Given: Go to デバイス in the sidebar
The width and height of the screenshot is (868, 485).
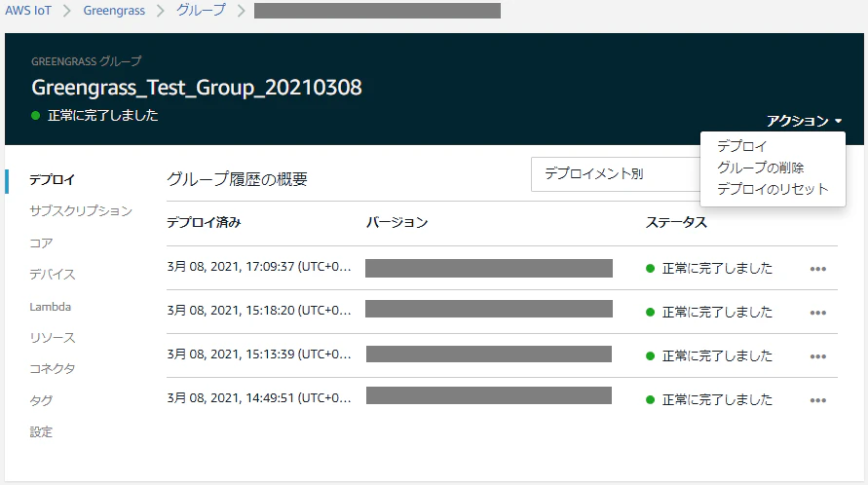Looking at the screenshot, I should (x=52, y=274).
